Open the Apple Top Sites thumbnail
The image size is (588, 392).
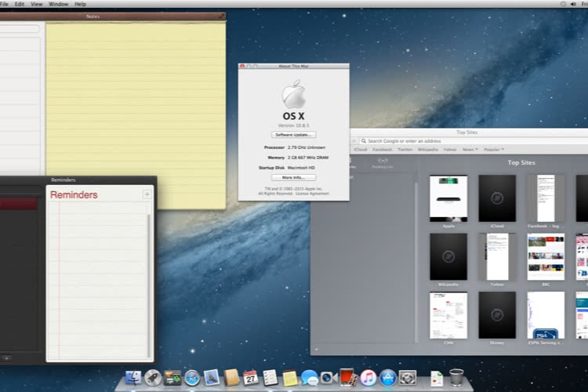click(448, 198)
